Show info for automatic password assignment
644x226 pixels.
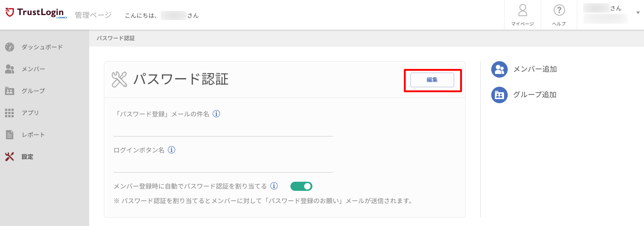[274, 186]
